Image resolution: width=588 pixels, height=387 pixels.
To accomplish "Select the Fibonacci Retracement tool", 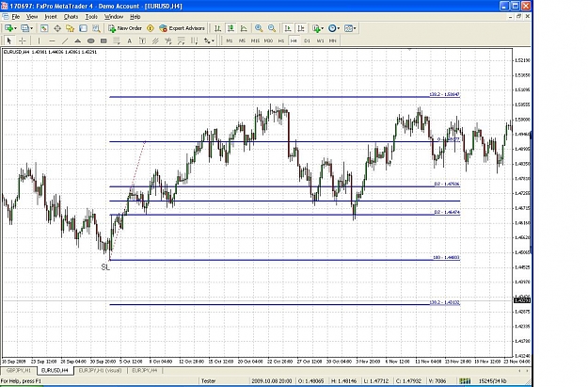I will 117,40.
